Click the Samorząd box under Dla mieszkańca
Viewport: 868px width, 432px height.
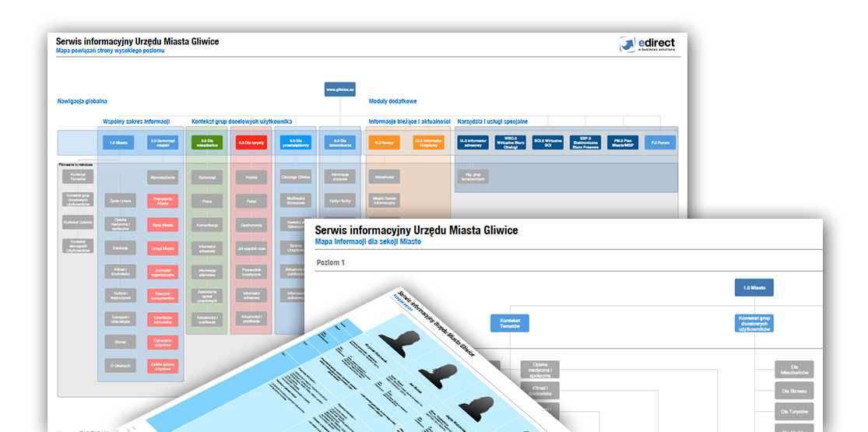(207, 177)
